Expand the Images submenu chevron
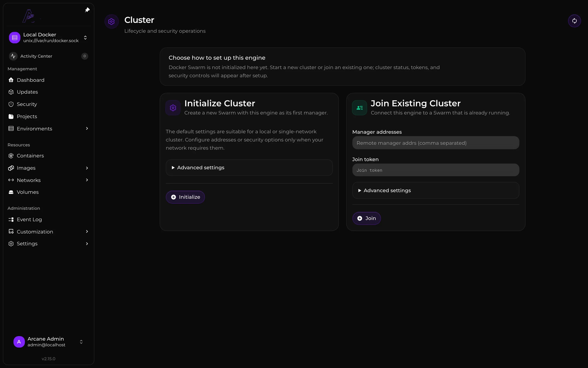 87,168
